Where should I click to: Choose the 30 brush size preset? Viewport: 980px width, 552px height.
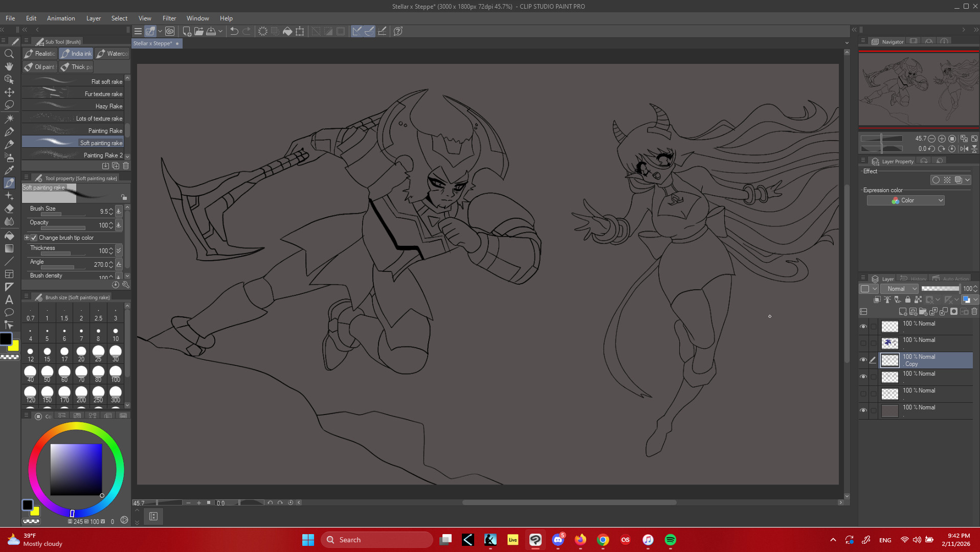click(116, 353)
